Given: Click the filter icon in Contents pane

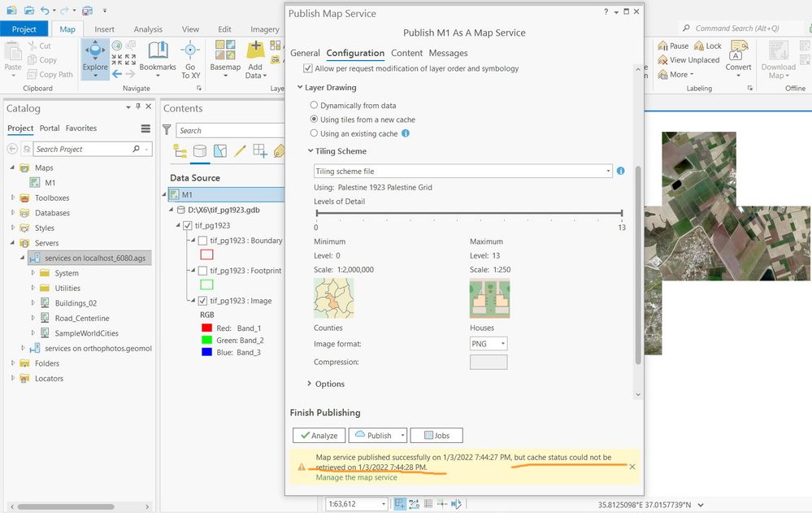Looking at the screenshot, I should (167, 129).
